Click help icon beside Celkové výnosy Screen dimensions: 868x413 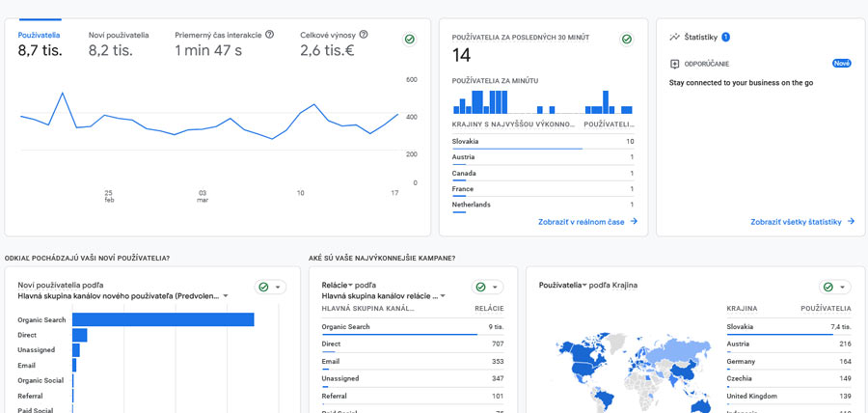click(x=363, y=35)
